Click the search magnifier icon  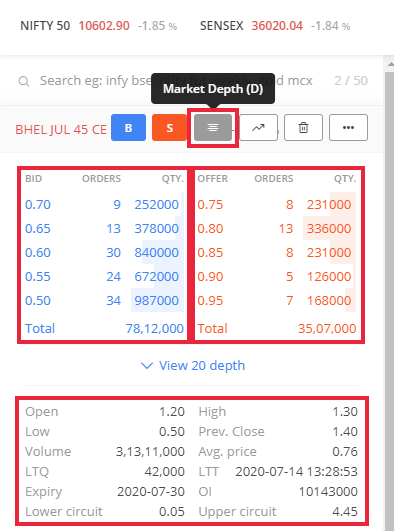[24, 81]
